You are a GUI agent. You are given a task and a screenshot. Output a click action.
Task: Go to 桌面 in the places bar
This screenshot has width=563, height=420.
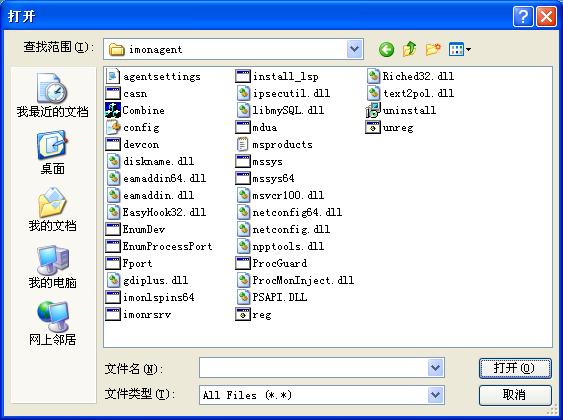[x=52, y=153]
